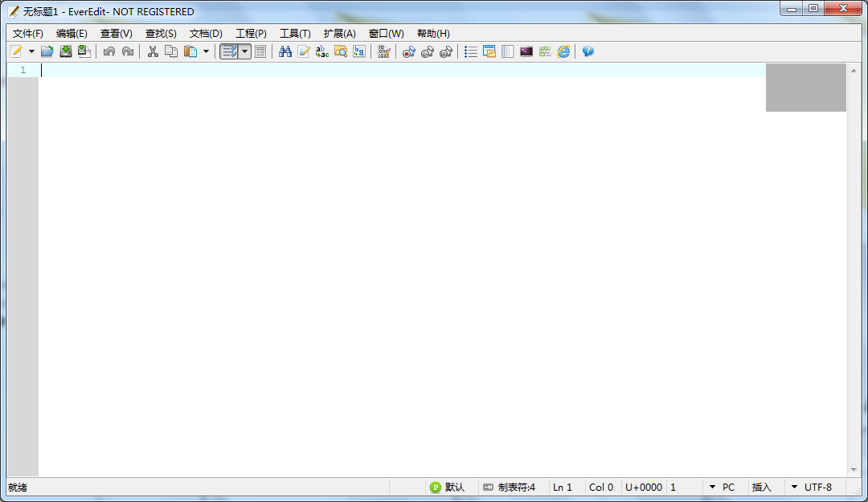Click the Save document icon
Image resolution: width=868 pixels, height=502 pixels.
(x=65, y=51)
